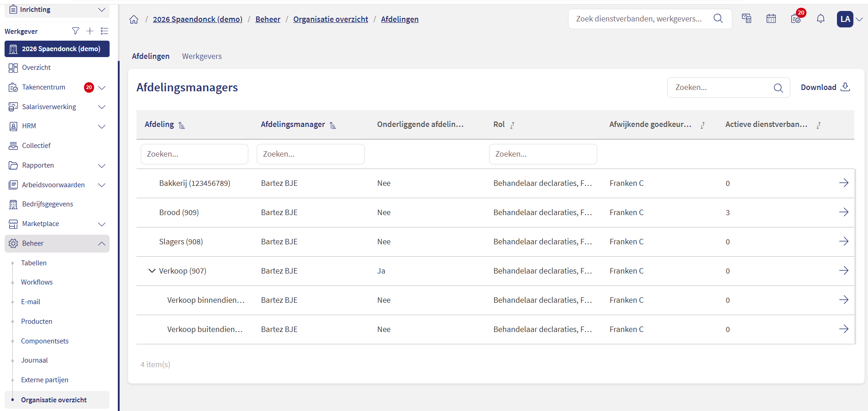Switch to the Werkgevers tab
This screenshot has width=868, height=411.
tap(202, 56)
